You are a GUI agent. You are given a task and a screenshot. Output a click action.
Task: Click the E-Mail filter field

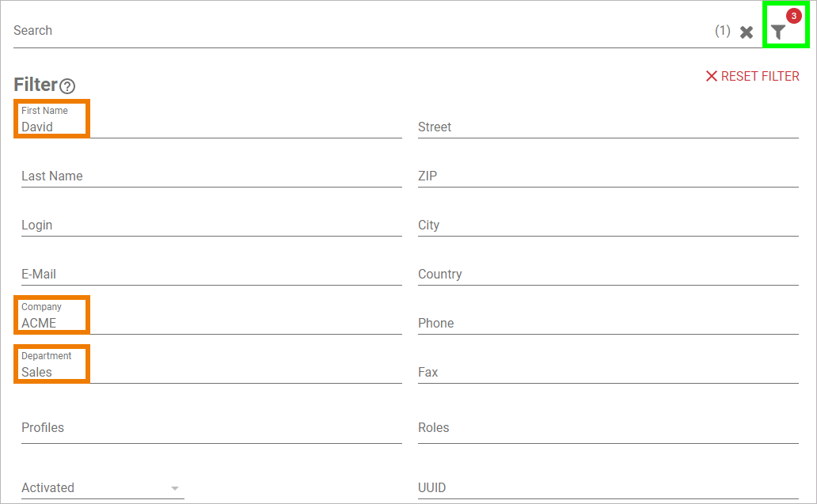[x=211, y=275]
